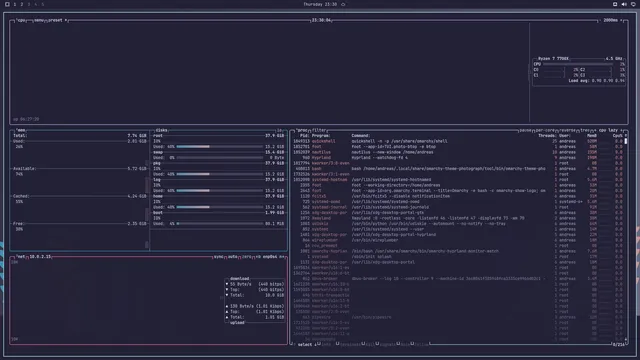The height and width of the screenshot is (360, 640).
Task: Decrease update interval with the minus before 2000ms
Action: point(600,20)
